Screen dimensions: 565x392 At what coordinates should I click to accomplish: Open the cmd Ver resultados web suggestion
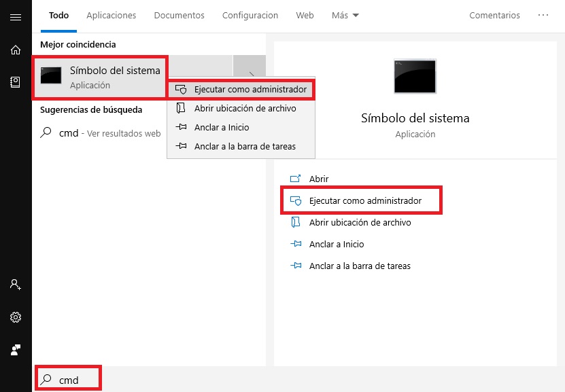(102, 133)
